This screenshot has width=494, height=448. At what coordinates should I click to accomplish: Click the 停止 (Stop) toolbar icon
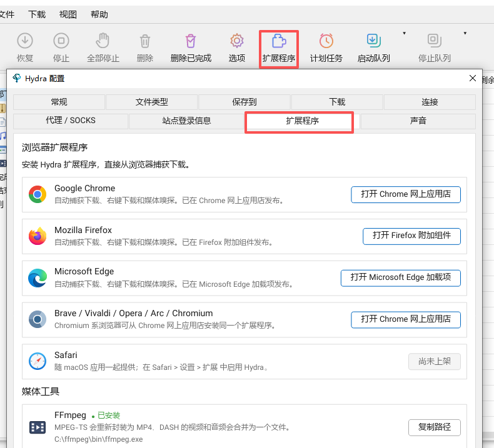[61, 41]
